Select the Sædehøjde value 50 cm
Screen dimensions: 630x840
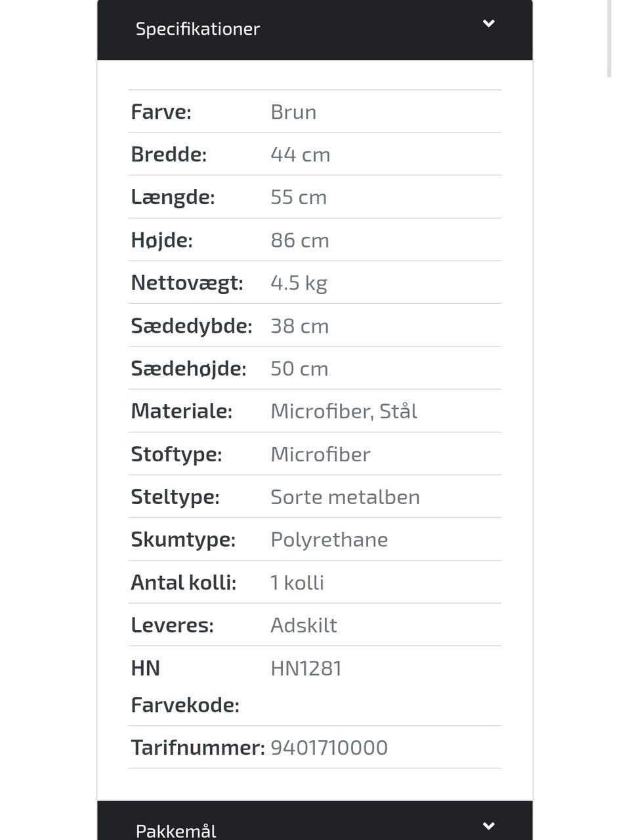(299, 369)
